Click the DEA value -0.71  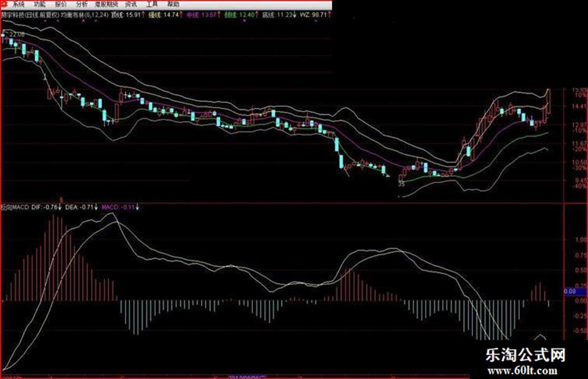tap(85, 207)
